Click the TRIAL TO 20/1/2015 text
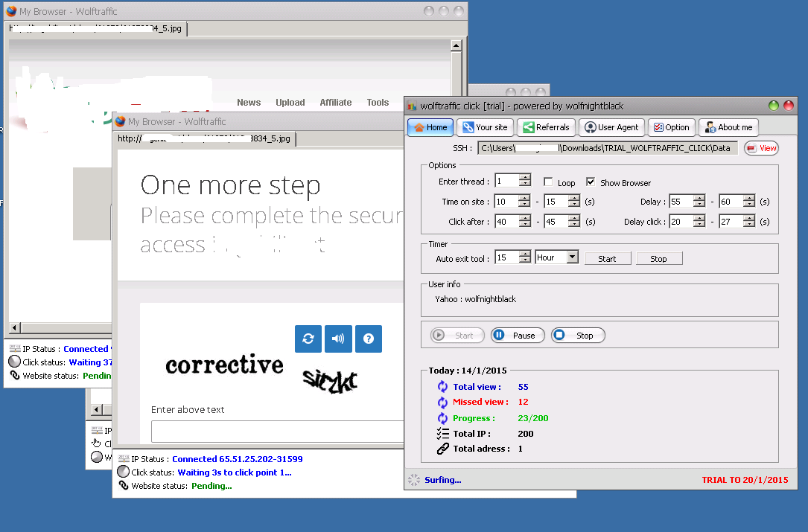This screenshot has width=808, height=532. coord(745,480)
